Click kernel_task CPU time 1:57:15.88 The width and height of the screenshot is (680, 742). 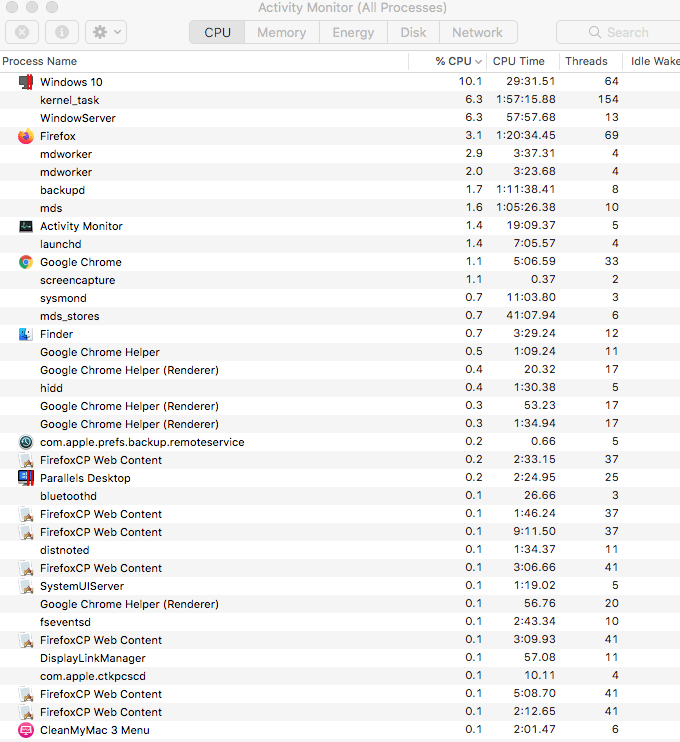[x=526, y=99]
